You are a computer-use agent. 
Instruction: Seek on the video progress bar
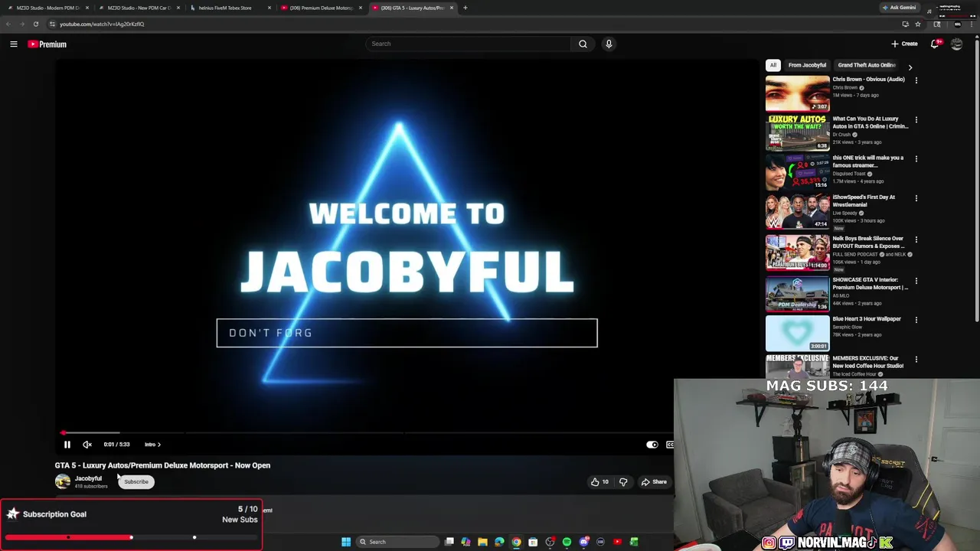[367, 432]
